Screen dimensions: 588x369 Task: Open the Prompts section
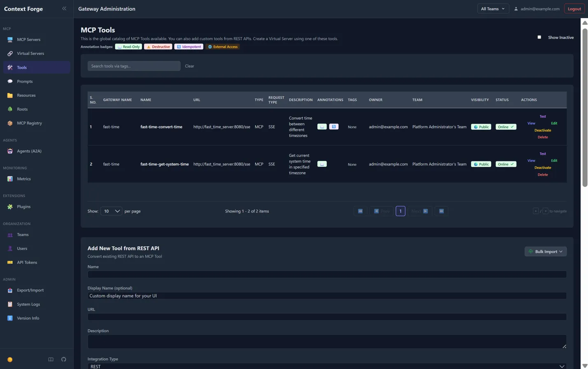37,81
